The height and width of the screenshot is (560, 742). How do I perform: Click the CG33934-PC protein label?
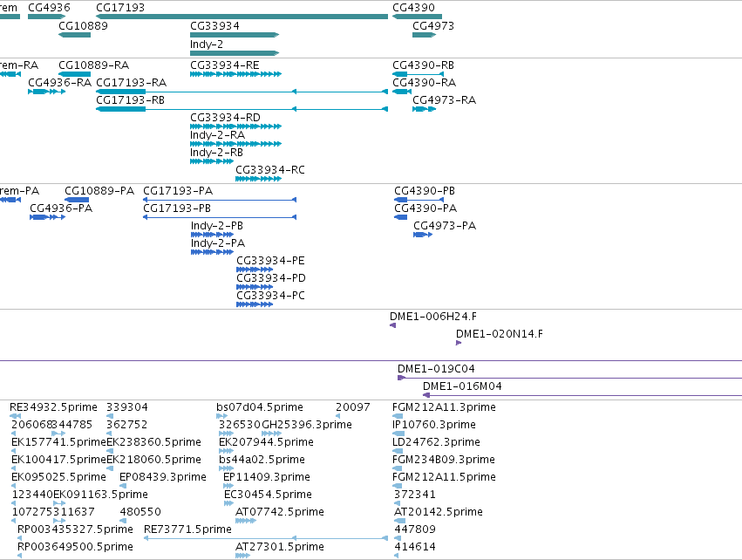[x=270, y=296]
